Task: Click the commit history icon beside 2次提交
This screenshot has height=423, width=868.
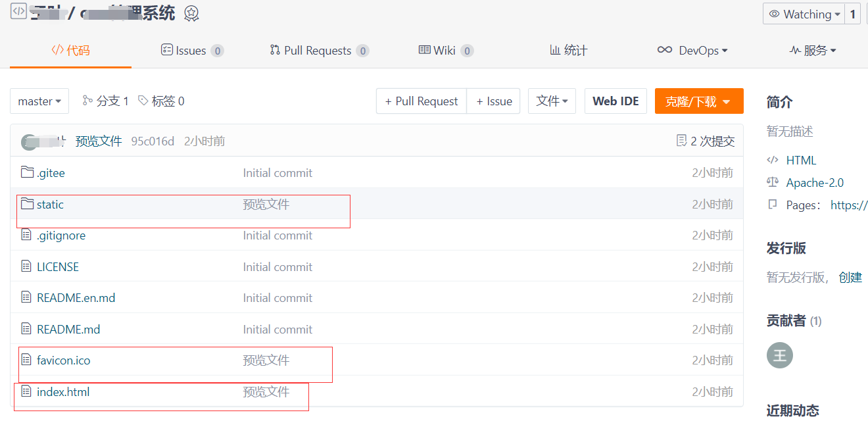Action: coord(681,140)
